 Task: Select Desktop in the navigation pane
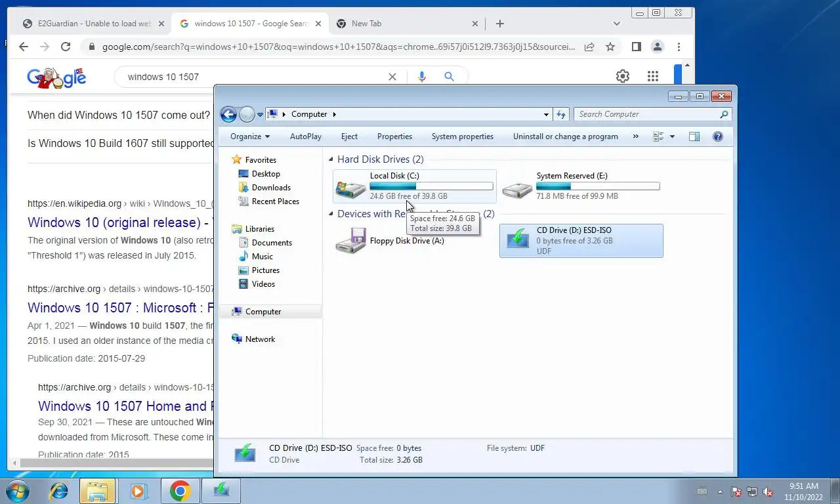(x=266, y=174)
